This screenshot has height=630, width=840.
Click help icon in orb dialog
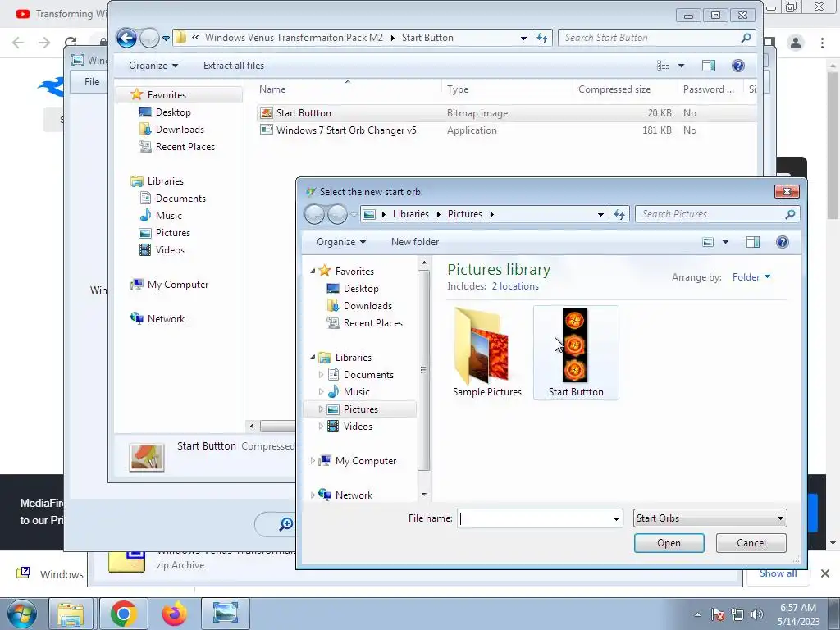click(782, 242)
